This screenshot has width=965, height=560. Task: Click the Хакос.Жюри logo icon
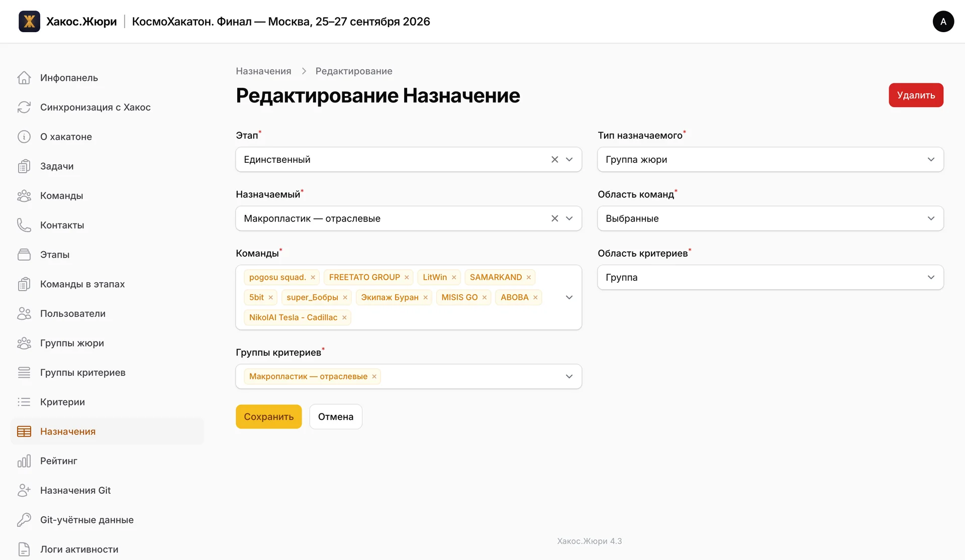click(29, 22)
